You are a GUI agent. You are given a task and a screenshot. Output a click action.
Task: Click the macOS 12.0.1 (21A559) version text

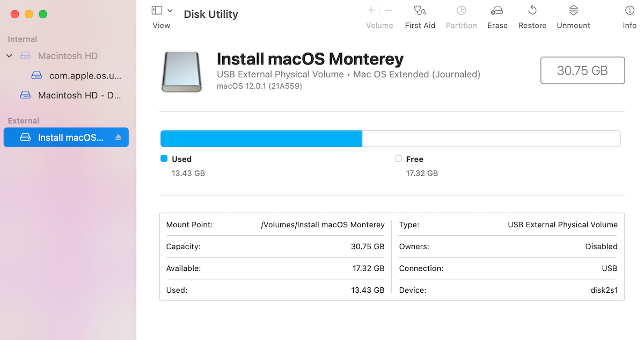(x=259, y=86)
